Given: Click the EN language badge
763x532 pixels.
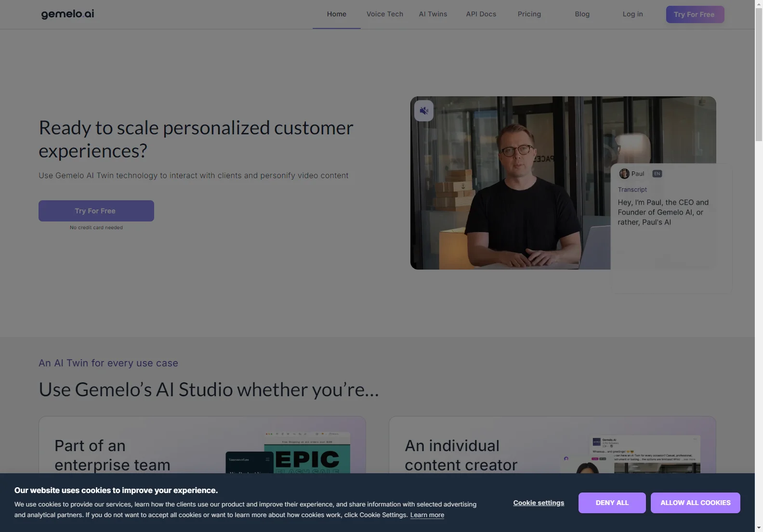Looking at the screenshot, I should coord(657,174).
